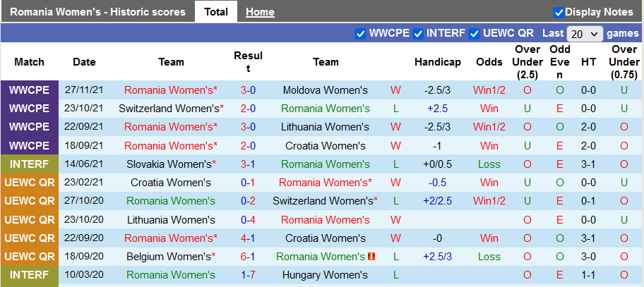Toggle the Display Notes checkbox
The height and width of the screenshot is (287, 644).
[559, 12]
